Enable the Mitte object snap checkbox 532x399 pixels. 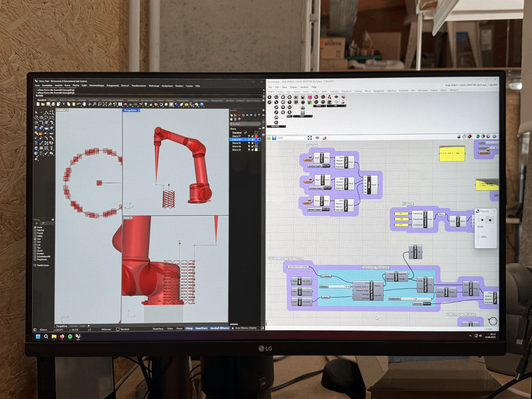[35, 236]
